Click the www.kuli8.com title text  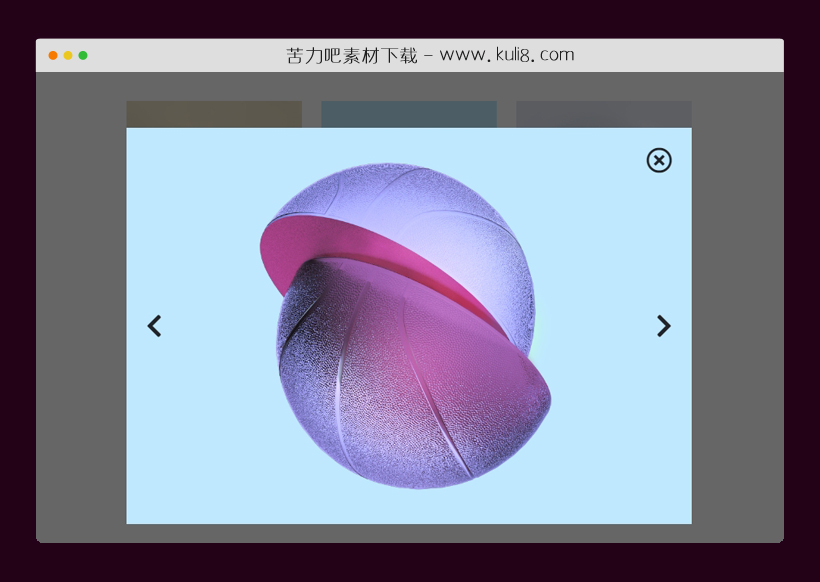[507, 55]
